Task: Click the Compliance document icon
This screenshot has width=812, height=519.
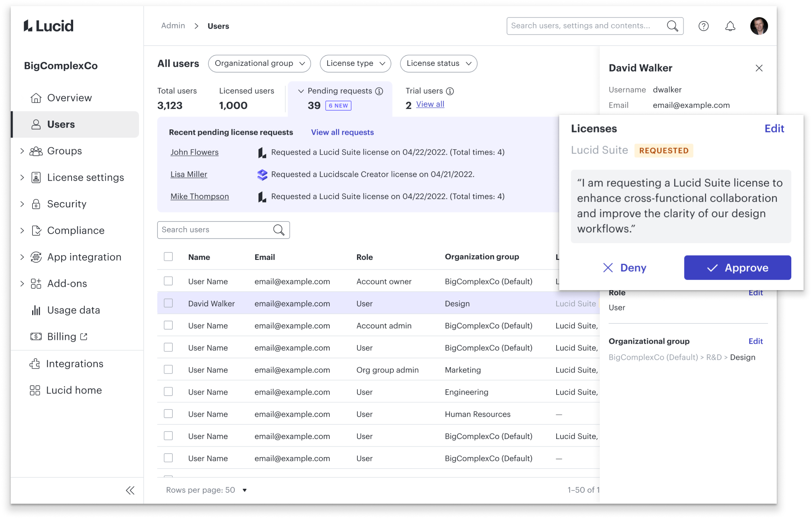Action: pos(36,230)
